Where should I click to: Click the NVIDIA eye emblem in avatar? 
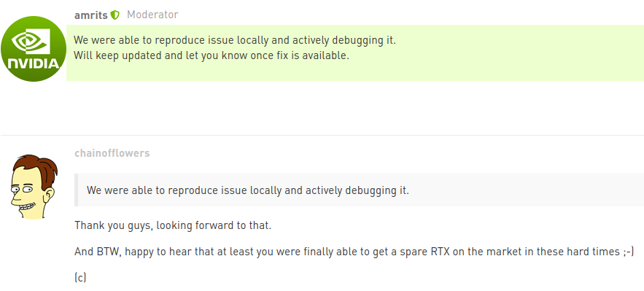31,42
